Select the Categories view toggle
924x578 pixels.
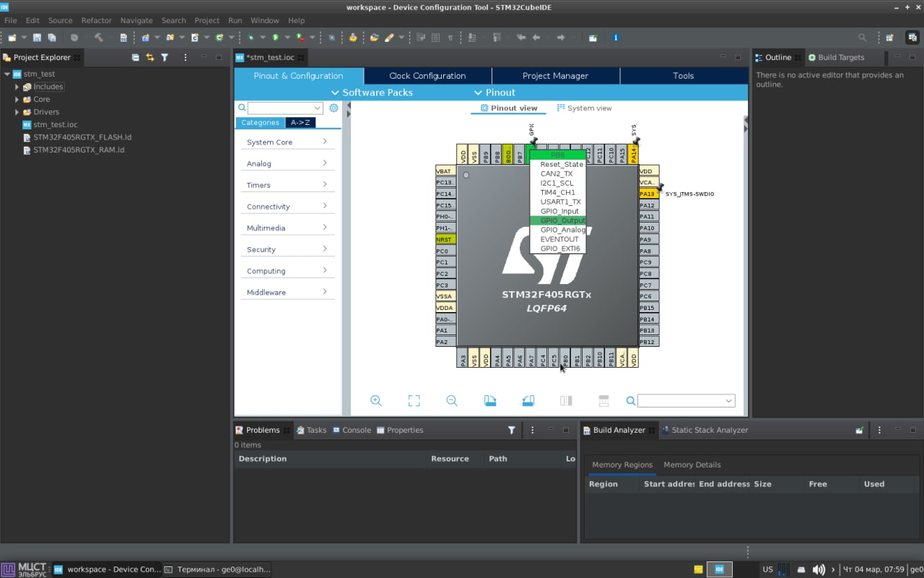coord(260,123)
